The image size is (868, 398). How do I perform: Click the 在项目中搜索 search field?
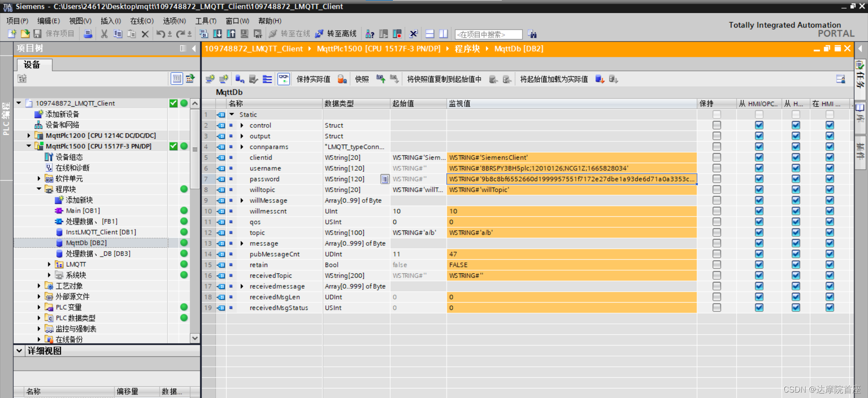pos(488,34)
